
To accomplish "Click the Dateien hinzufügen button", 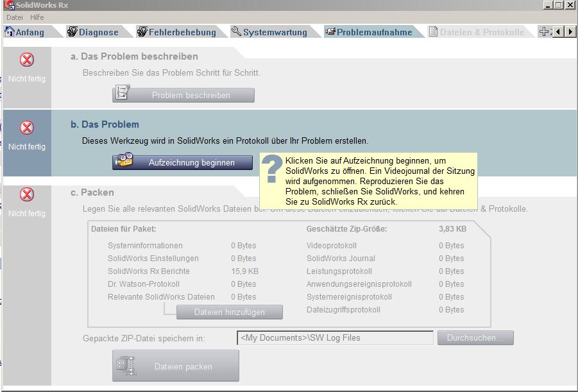I will tap(230, 312).
